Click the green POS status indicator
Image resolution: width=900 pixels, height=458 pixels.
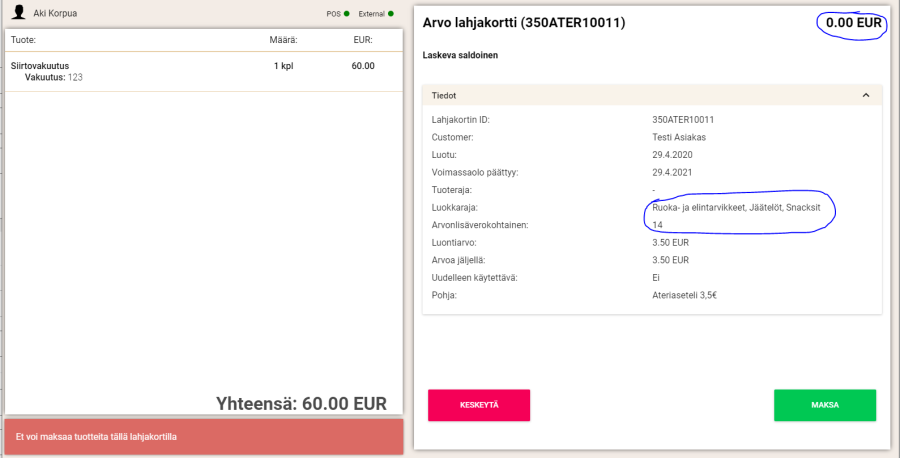(x=346, y=14)
